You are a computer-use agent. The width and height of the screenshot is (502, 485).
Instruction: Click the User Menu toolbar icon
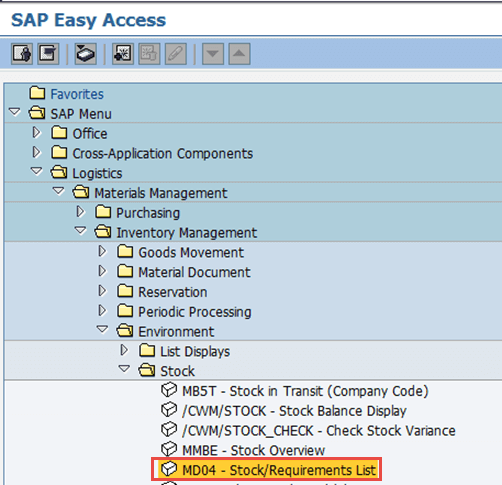(x=22, y=54)
